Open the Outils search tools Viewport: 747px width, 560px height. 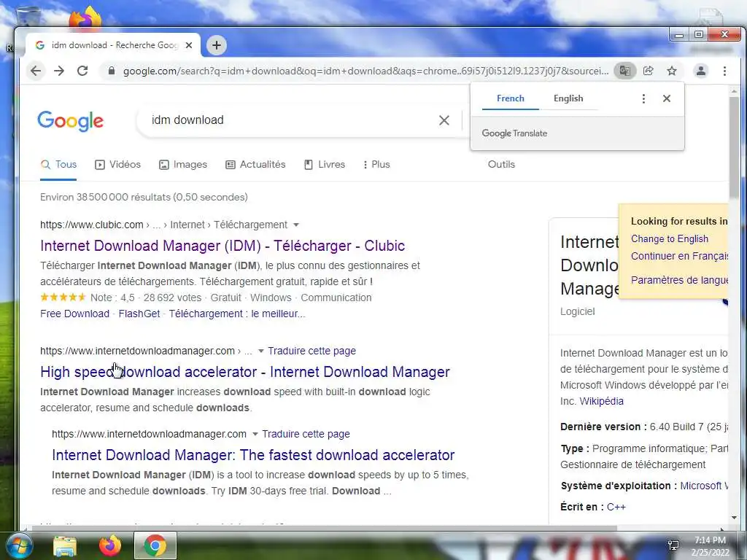(x=501, y=165)
